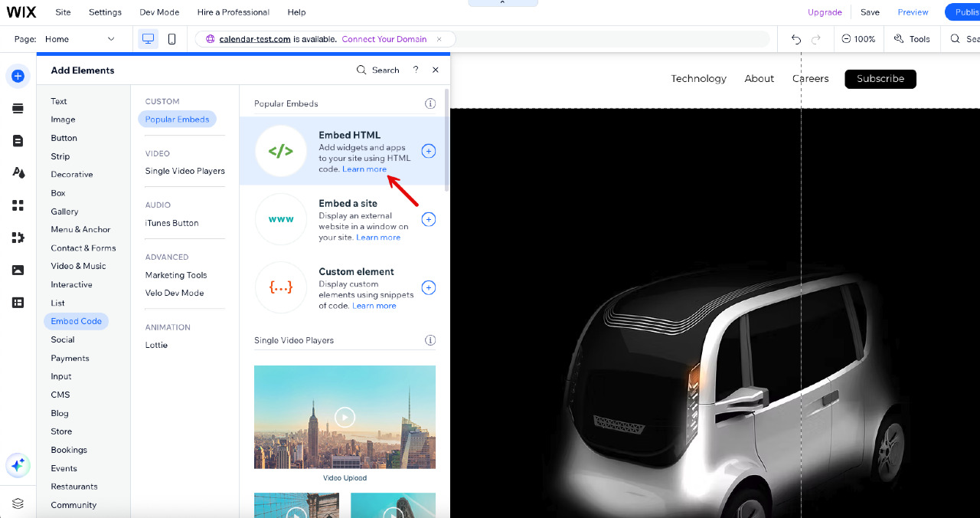Select the Video Upload city thumbnail
This screenshot has width=980, height=518.
click(345, 417)
